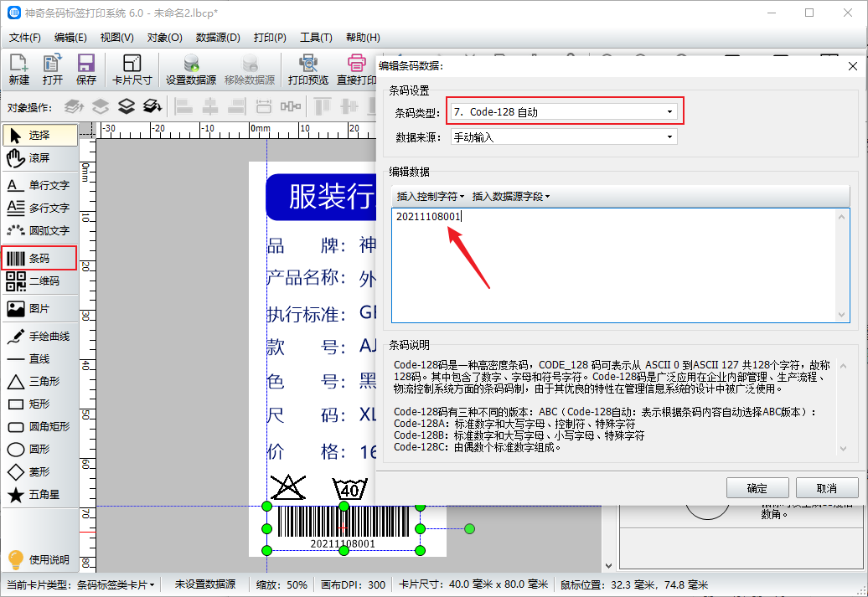Select the 滚屏 hand pan tool
The image size is (868, 597).
[40, 158]
